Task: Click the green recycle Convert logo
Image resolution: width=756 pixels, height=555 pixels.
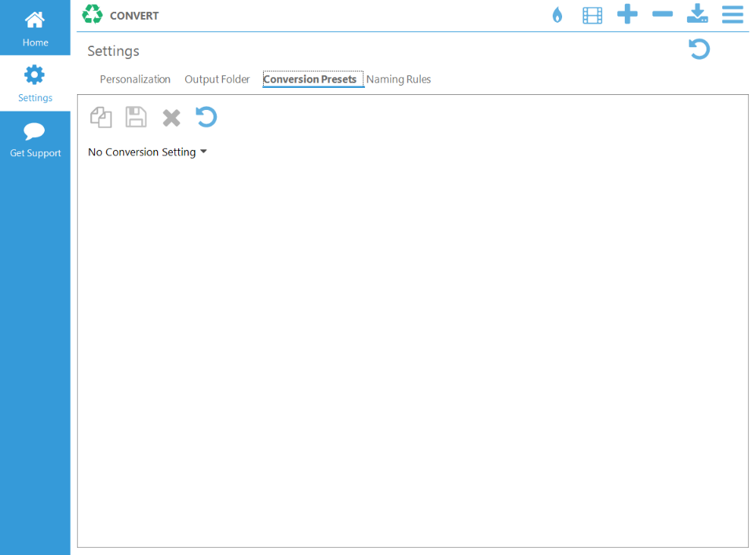Action: [x=92, y=14]
